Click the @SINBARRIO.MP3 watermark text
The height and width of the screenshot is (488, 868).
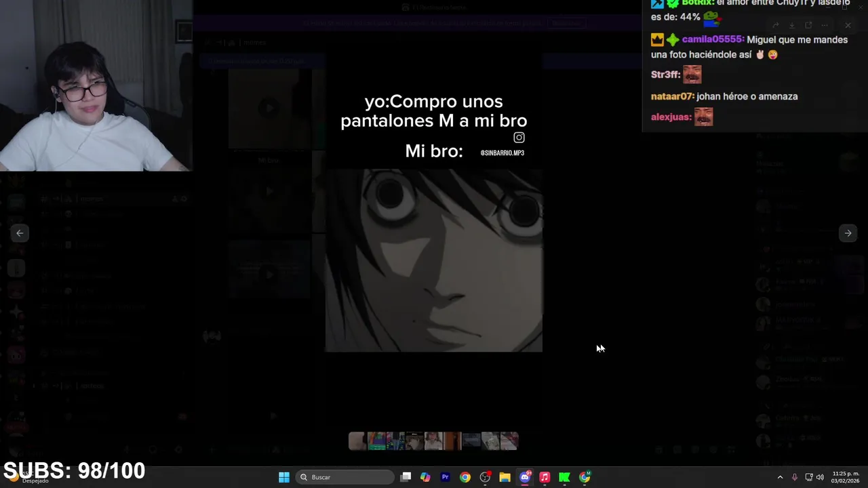502,153
